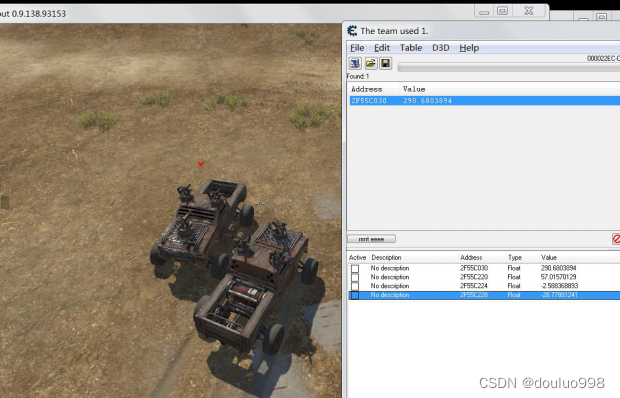Open the Table menu
620x398 pixels.
pyautogui.click(x=411, y=48)
